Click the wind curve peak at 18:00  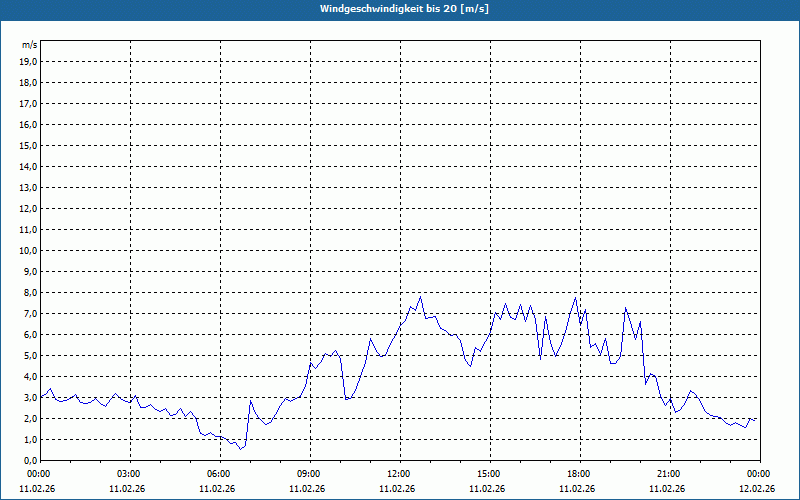[576, 298]
